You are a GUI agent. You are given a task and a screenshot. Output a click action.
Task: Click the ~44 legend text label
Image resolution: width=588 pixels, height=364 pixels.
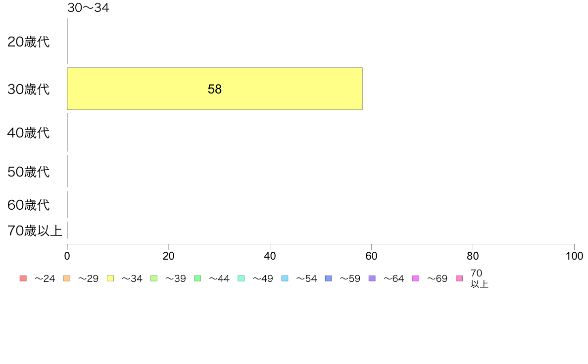click(219, 278)
